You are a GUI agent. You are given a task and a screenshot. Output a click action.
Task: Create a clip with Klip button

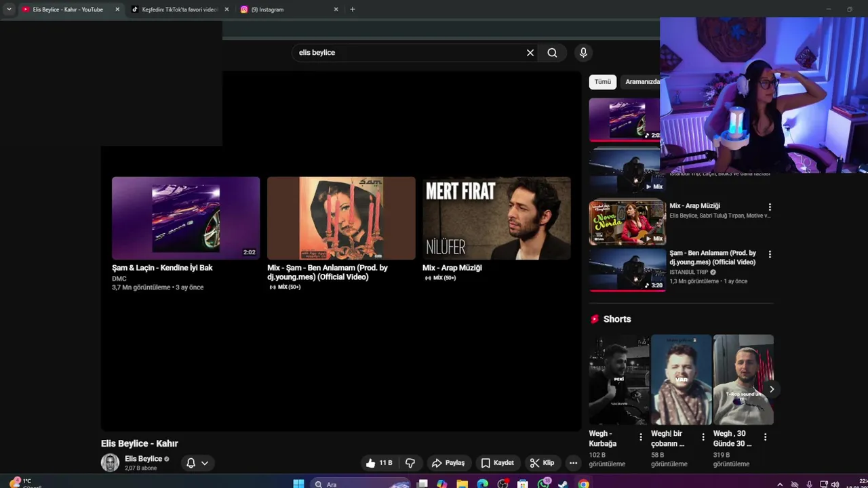(x=542, y=463)
